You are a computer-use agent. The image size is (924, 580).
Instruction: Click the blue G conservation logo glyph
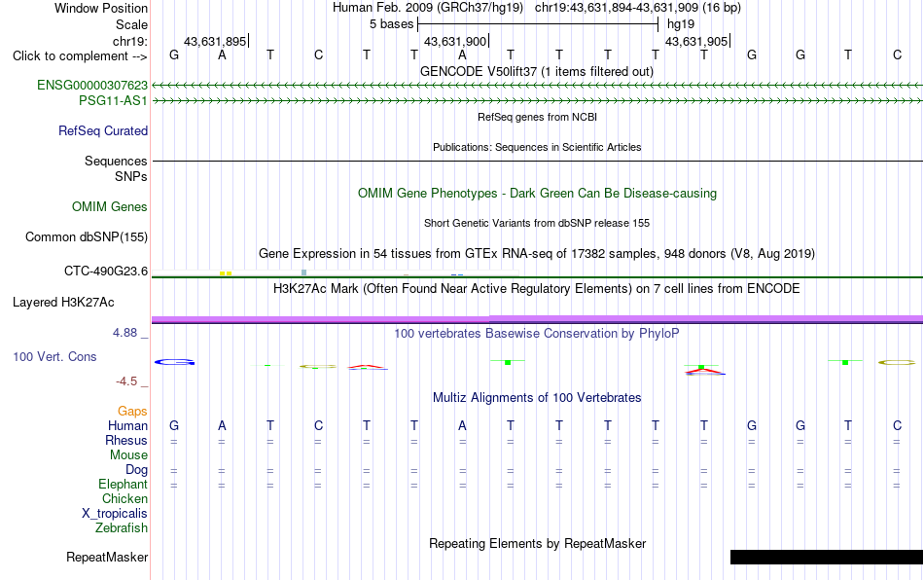174,362
